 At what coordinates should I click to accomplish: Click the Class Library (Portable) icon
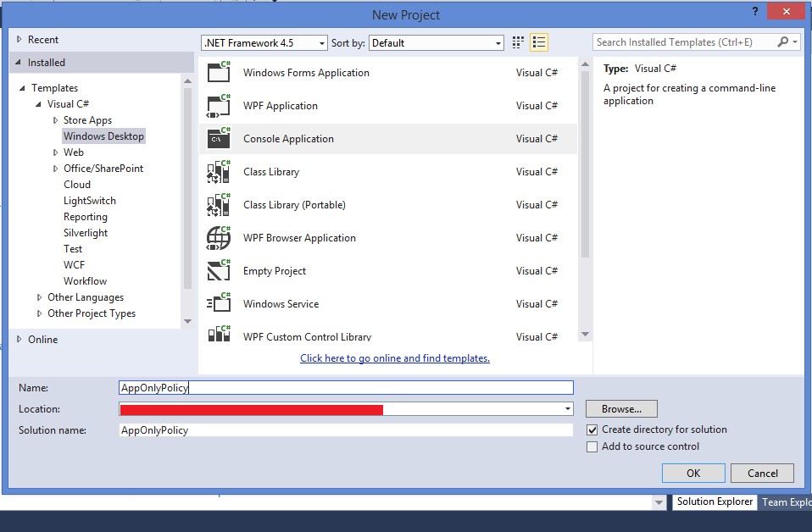click(219, 204)
